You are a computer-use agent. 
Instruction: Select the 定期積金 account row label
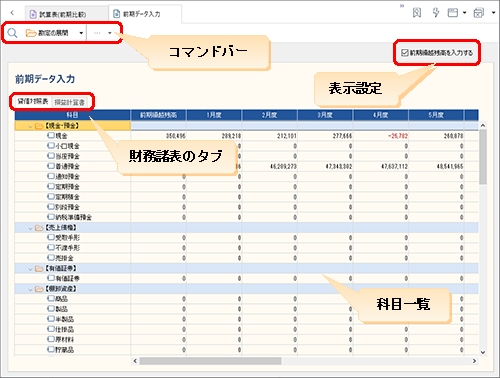tap(67, 197)
